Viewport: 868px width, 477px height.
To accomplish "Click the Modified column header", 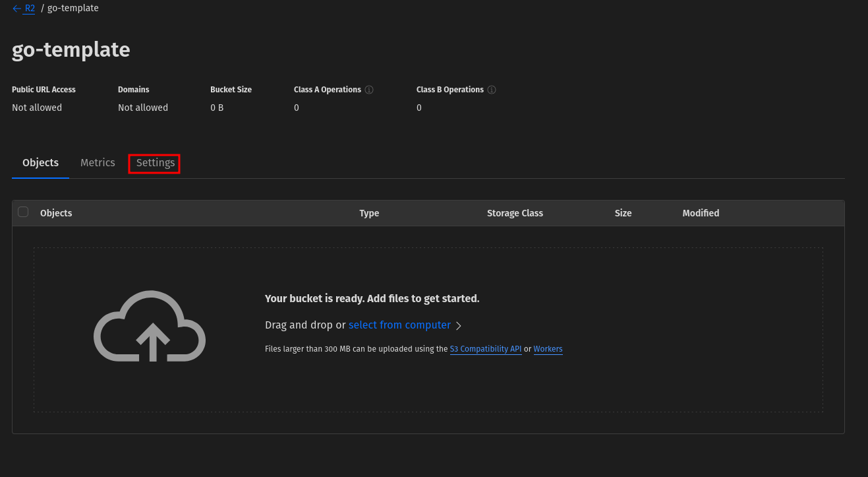I will pos(701,213).
